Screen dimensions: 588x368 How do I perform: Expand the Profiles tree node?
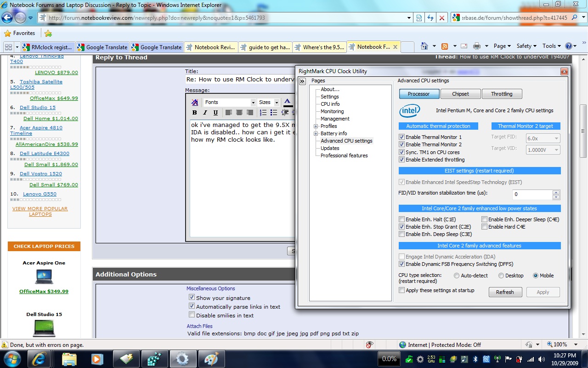coord(316,126)
